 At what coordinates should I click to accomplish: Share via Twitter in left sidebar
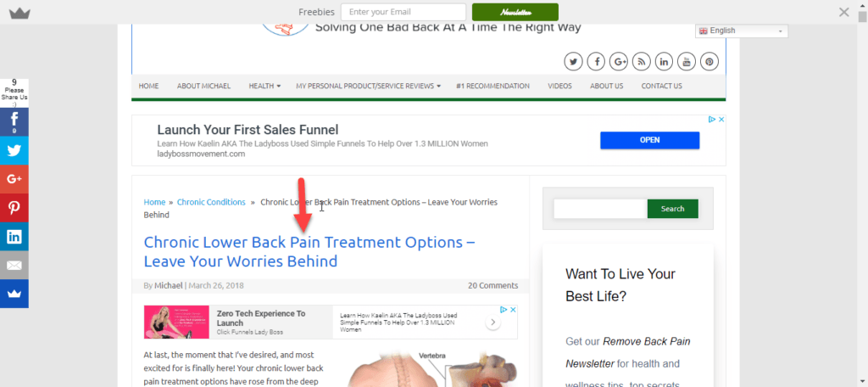click(14, 150)
